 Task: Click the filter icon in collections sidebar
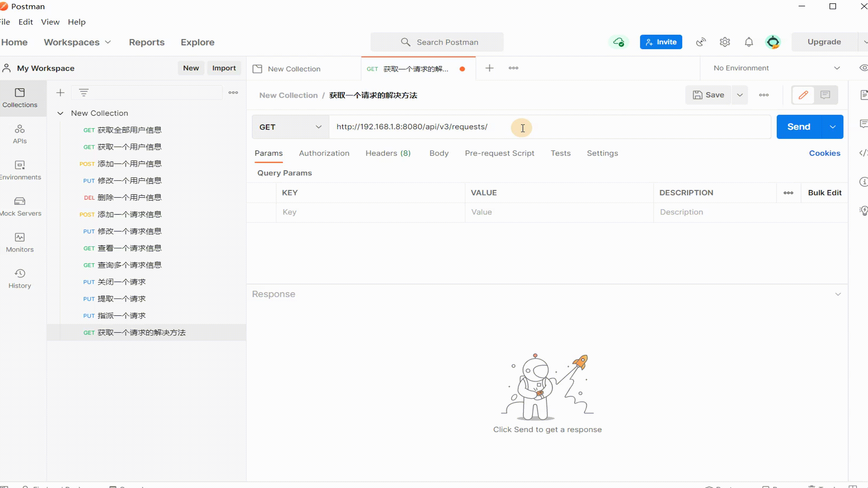coord(84,93)
